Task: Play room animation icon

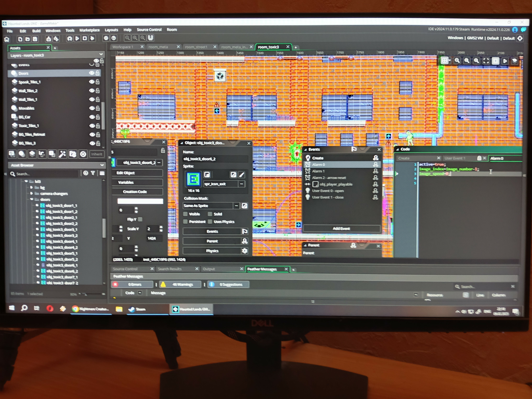Action: pos(505,61)
